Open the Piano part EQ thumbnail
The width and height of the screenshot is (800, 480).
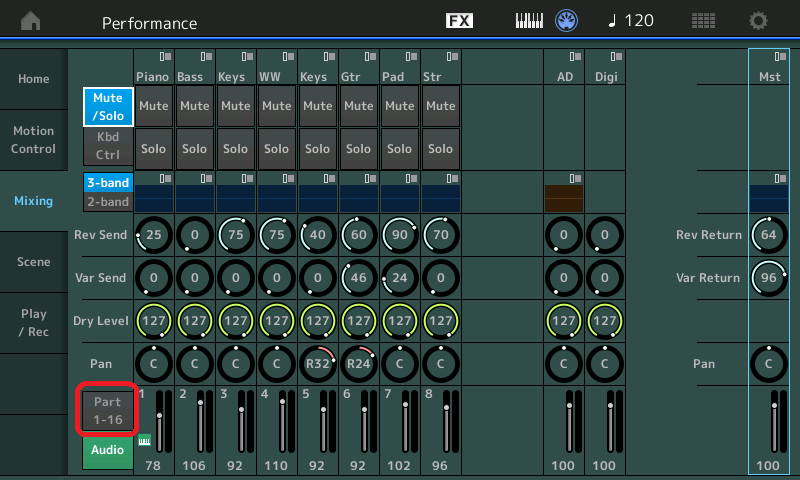pyautogui.click(x=154, y=196)
